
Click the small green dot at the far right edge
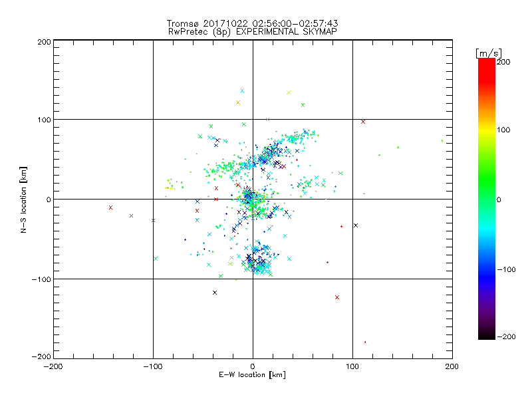442,140
